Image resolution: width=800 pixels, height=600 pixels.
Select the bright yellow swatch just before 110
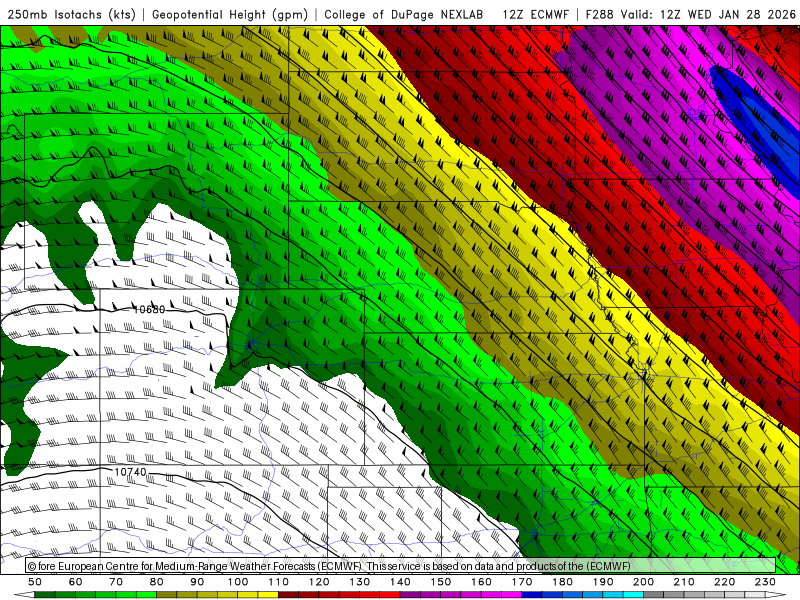[268, 595]
